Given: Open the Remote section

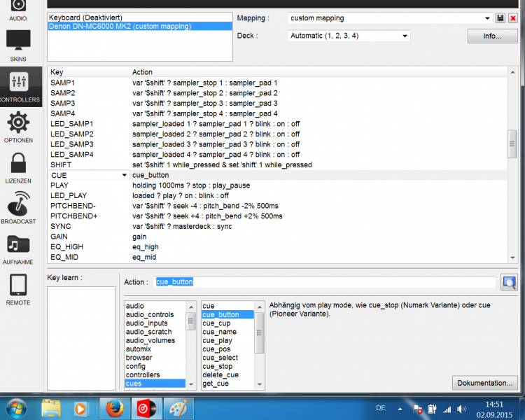Looking at the screenshot, I should tap(18, 288).
